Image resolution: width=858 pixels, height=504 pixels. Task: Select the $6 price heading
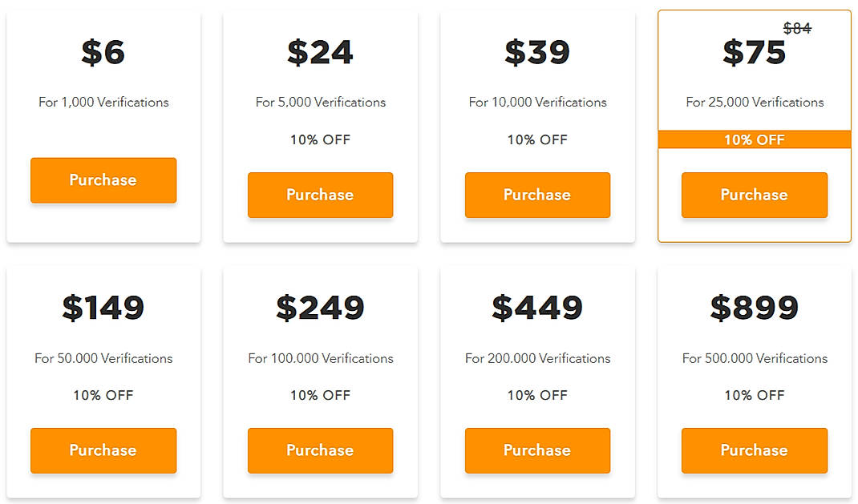pos(103,51)
